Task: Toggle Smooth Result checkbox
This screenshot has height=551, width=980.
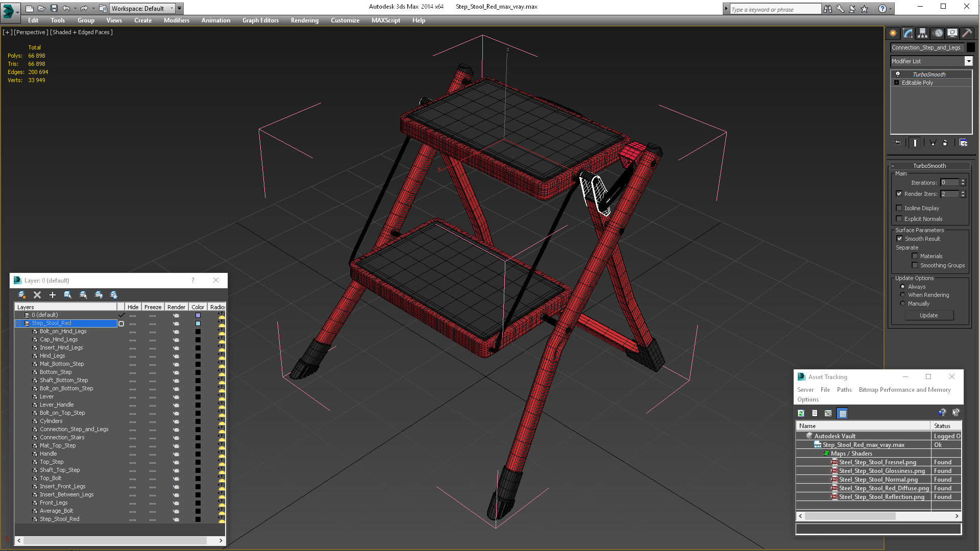Action: (x=899, y=239)
